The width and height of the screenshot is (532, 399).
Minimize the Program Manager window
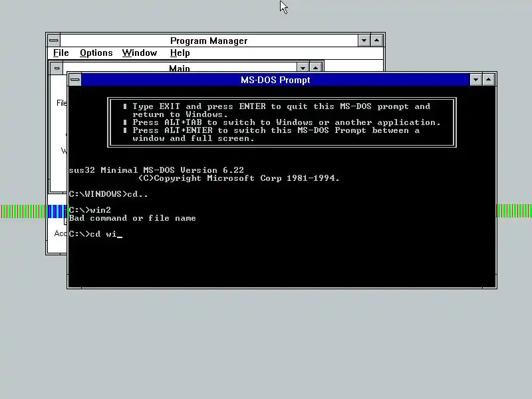(364, 41)
